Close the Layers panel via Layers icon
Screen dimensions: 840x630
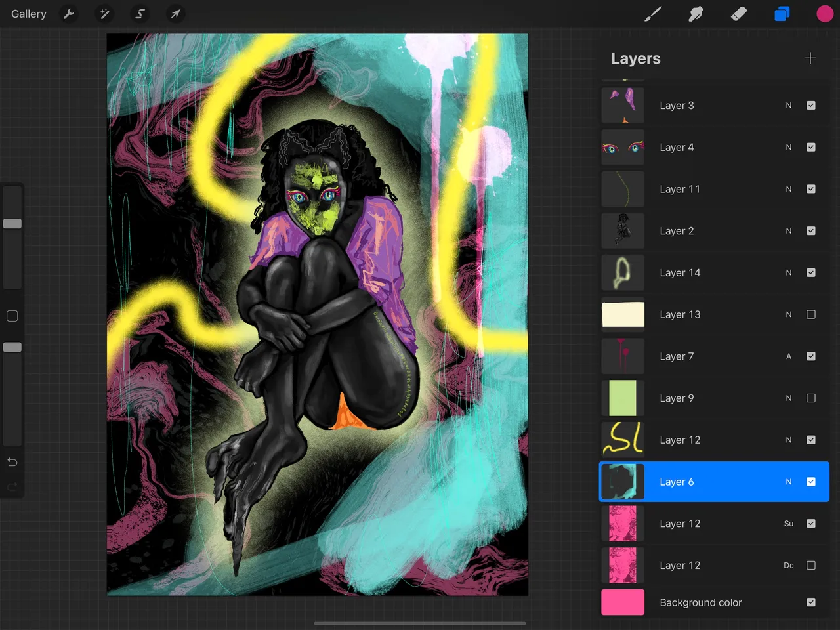[x=782, y=14]
